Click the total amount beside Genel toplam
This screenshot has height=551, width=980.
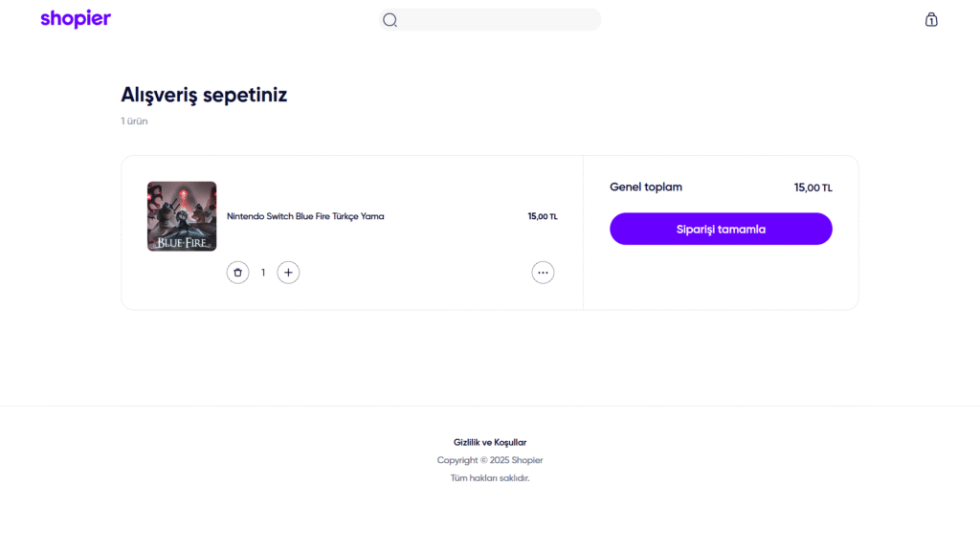point(813,187)
